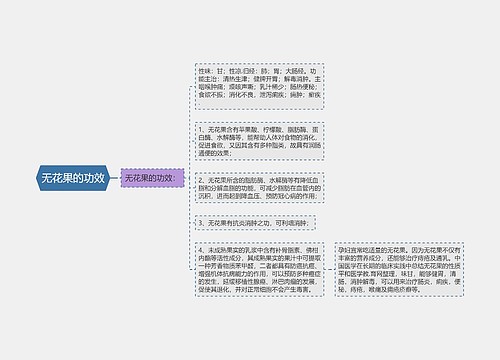Click the note starting 2、无花果所含的脂肪酶
This screenshot has width=500, height=360.
(x=259, y=188)
